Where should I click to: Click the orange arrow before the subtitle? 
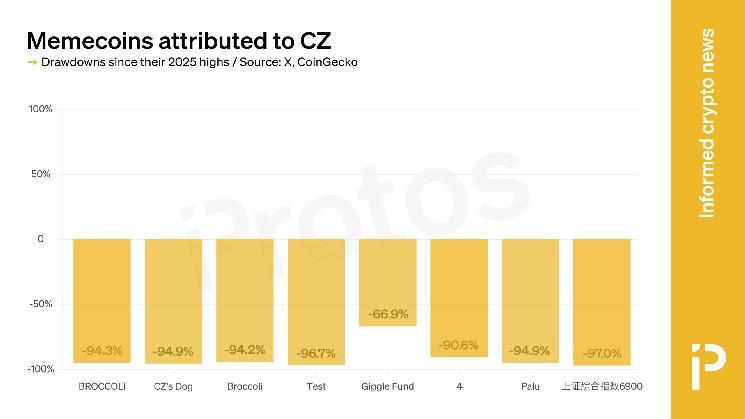coord(31,63)
